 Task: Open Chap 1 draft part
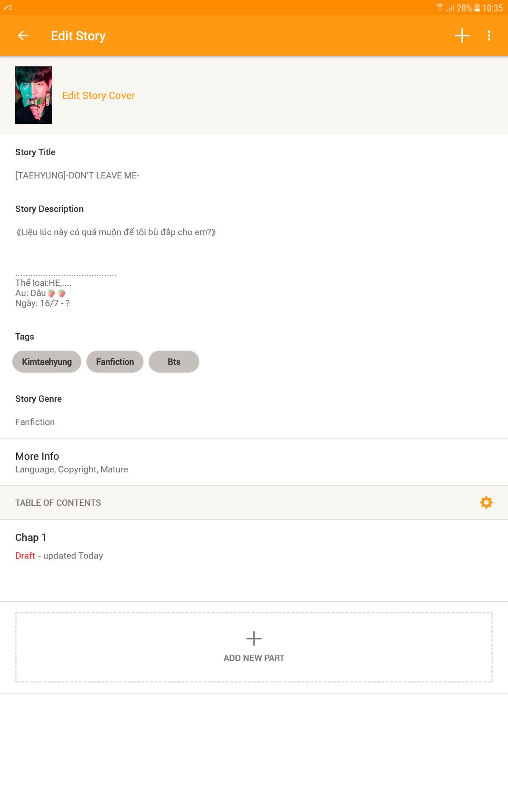pos(254,560)
